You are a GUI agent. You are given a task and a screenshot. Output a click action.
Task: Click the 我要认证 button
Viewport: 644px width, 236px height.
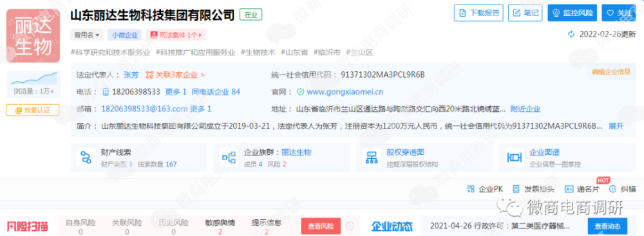(32, 110)
